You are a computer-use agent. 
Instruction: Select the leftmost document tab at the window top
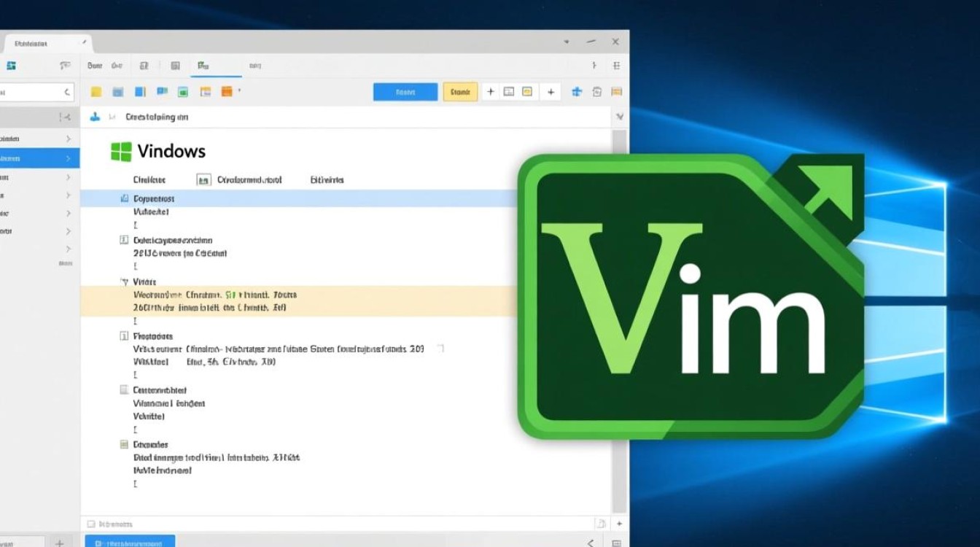pyautogui.click(x=45, y=42)
